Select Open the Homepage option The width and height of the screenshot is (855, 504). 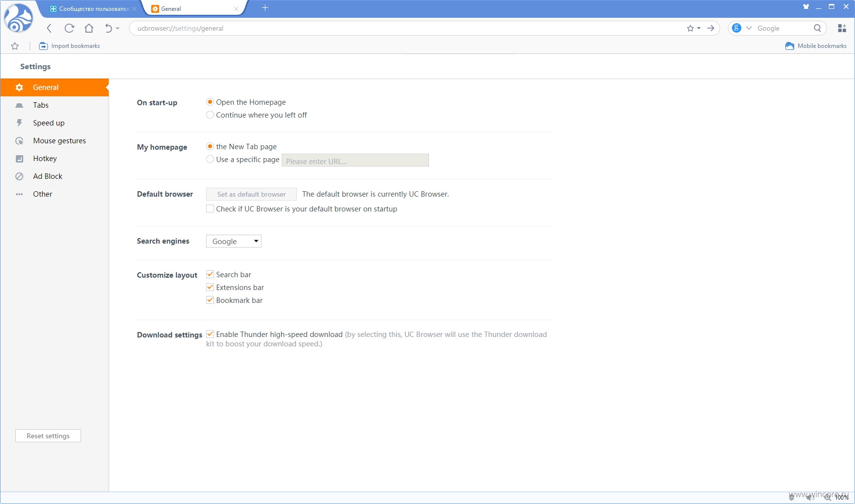[210, 102]
